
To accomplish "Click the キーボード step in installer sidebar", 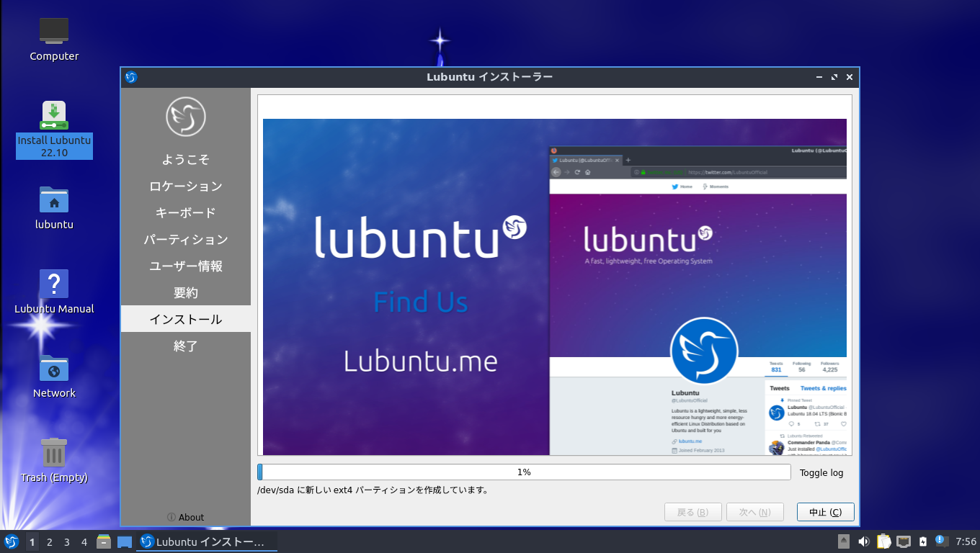I will [186, 212].
